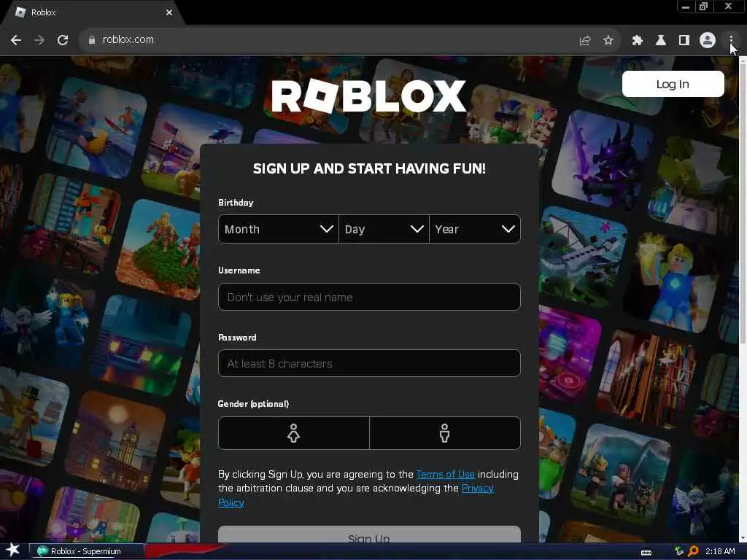Open the Year birthday dropdown
Screen dimensions: 747x560
(x=474, y=229)
